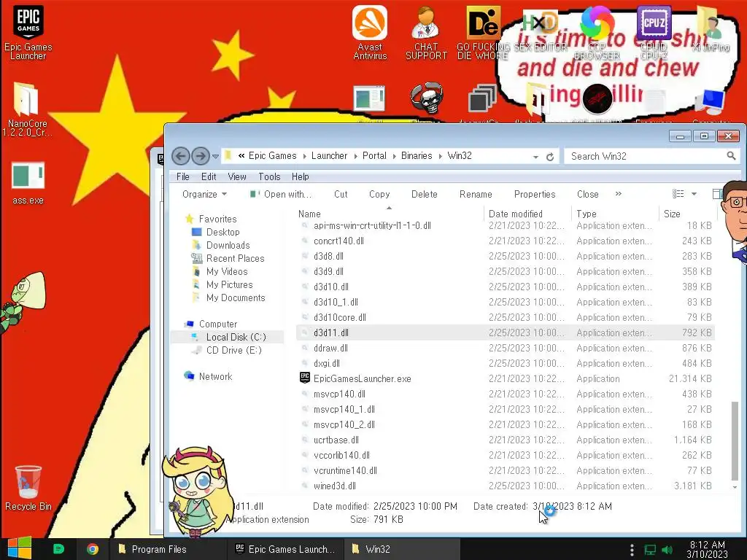Open the Edit menu
The height and width of the screenshot is (560, 747).
click(x=209, y=176)
